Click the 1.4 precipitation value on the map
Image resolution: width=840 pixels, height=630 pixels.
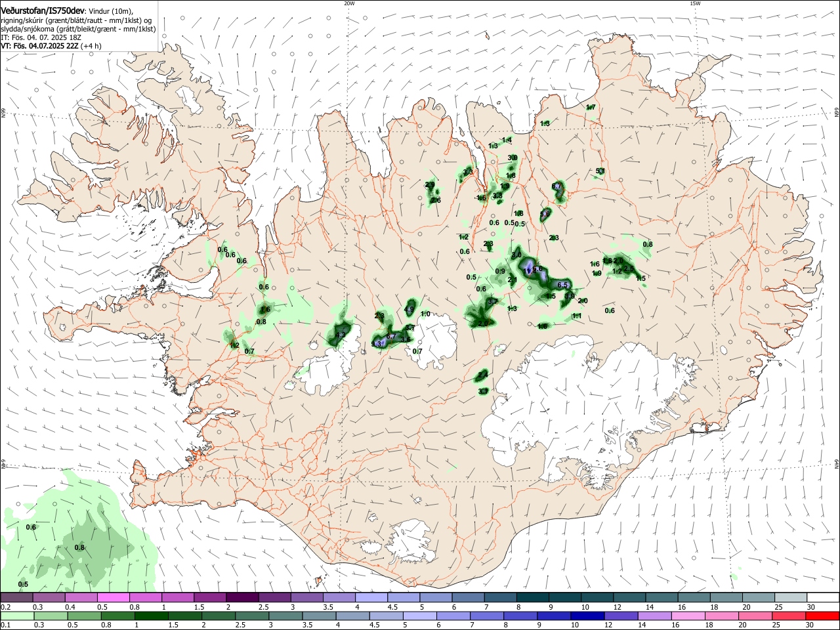click(x=507, y=140)
